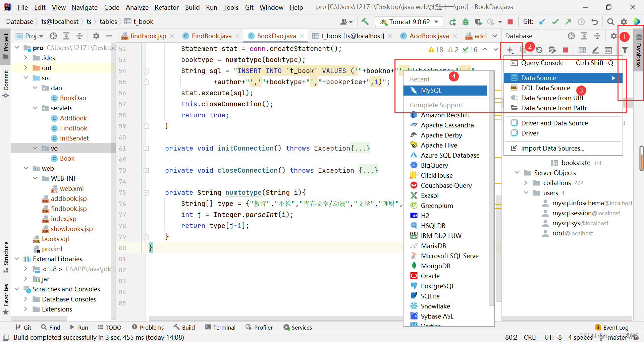Click the Build project hammer icon
This screenshot has width=644, height=342.
tap(365, 22)
